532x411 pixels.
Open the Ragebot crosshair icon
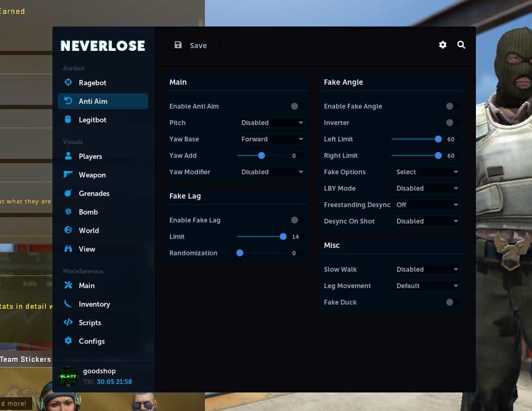click(x=68, y=83)
